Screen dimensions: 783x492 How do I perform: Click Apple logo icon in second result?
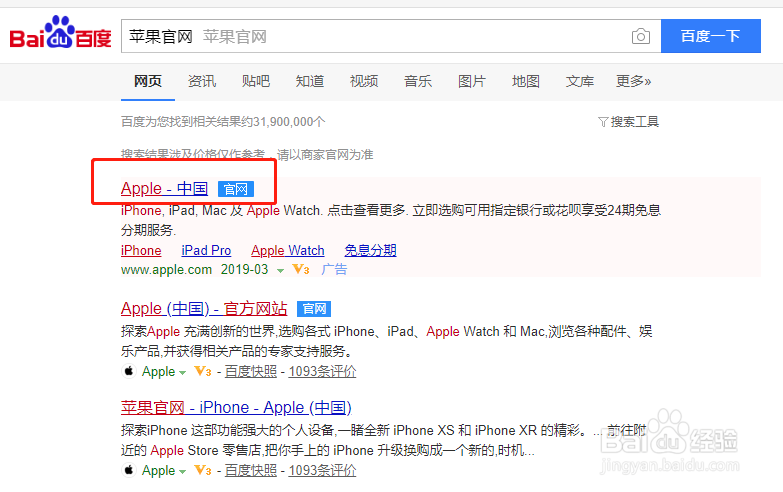(x=129, y=371)
